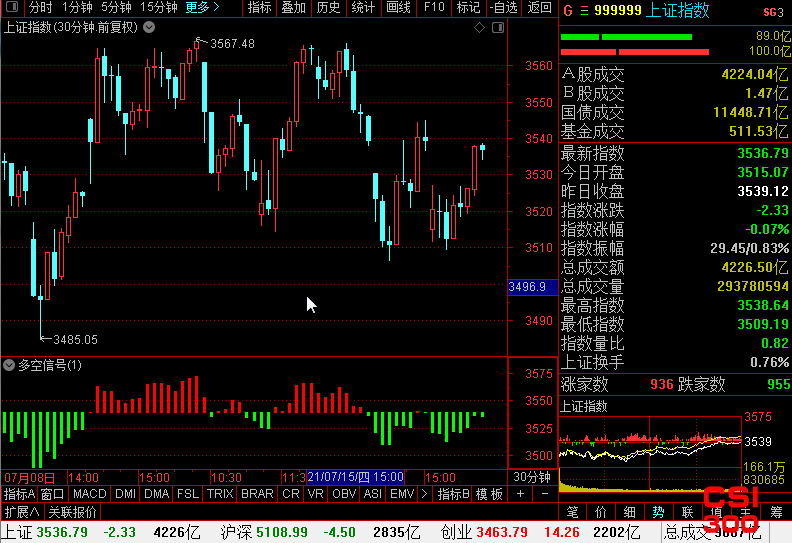Open the 历史 menu
792x543 pixels.
pyautogui.click(x=328, y=7)
